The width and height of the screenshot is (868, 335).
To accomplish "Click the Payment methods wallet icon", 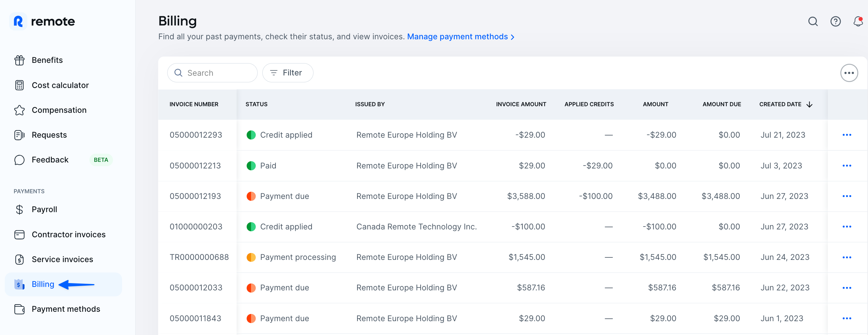I will [19, 309].
